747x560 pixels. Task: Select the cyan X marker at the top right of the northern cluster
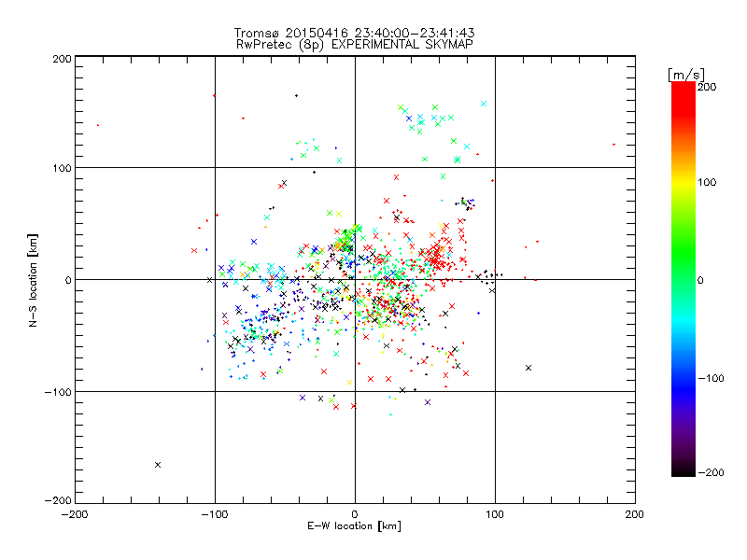pyautogui.click(x=484, y=104)
